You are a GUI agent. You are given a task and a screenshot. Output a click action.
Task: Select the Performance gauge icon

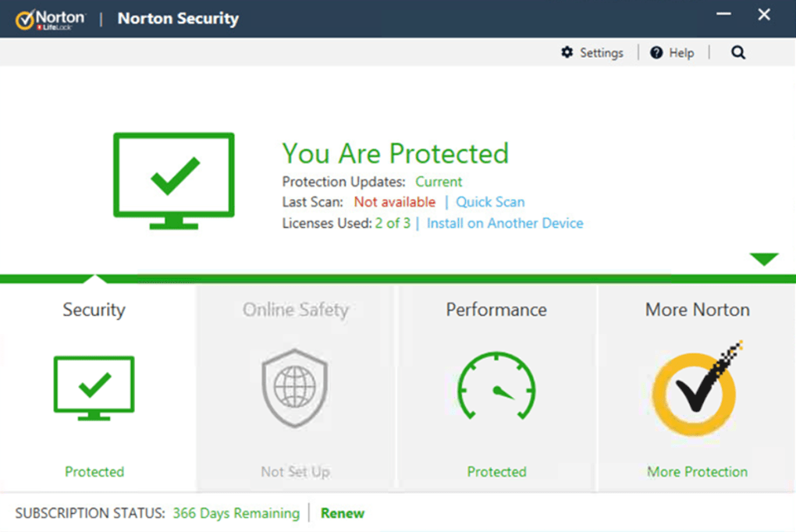pos(497,388)
